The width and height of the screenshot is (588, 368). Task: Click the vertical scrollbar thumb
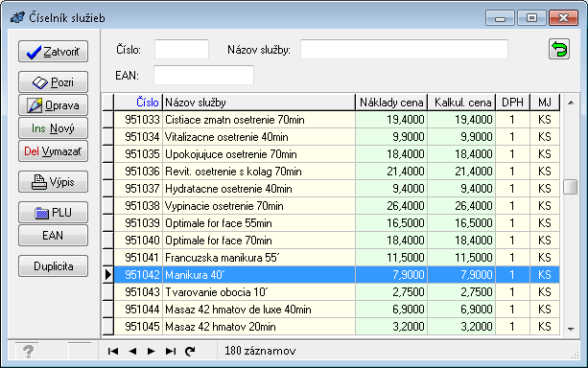point(571,187)
